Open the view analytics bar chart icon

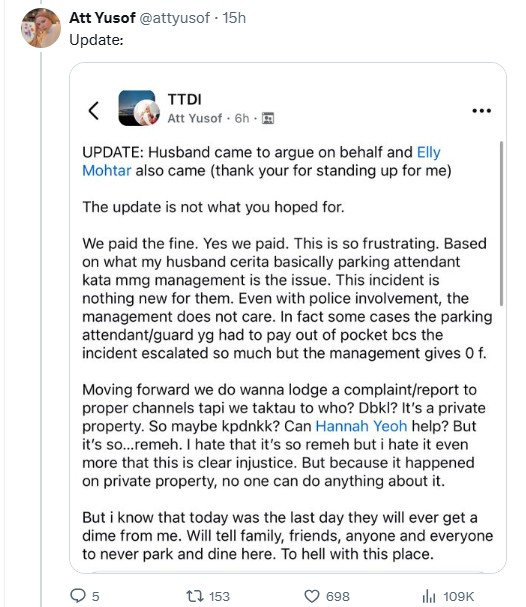pyautogui.click(x=429, y=596)
